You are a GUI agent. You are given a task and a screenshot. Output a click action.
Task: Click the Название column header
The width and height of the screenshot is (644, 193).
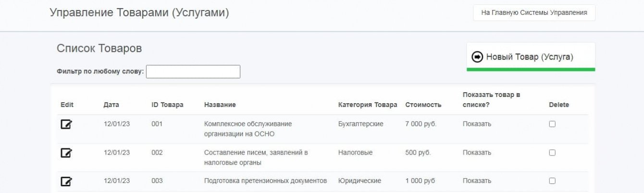tap(220, 105)
